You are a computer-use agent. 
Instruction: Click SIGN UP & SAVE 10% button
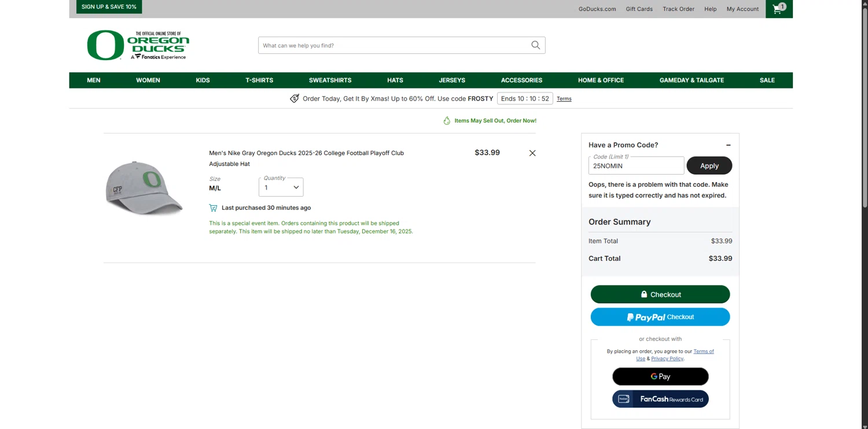coord(109,7)
